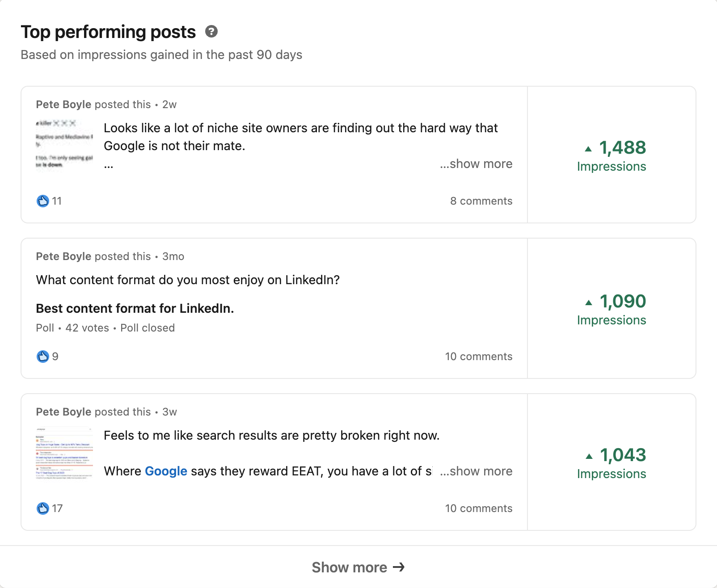
Task: Click the arrow icon in Show more
Action: pyautogui.click(x=398, y=567)
